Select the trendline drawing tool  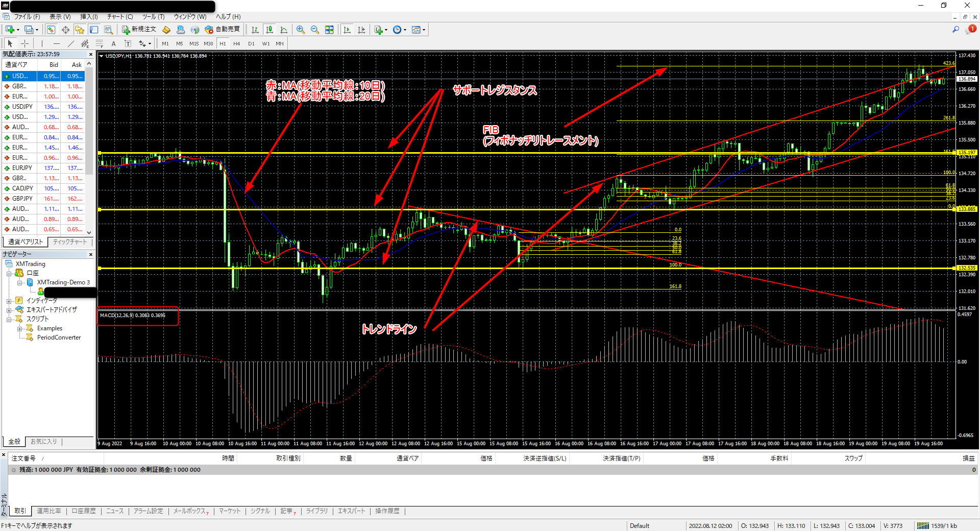[x=71, y=43]
